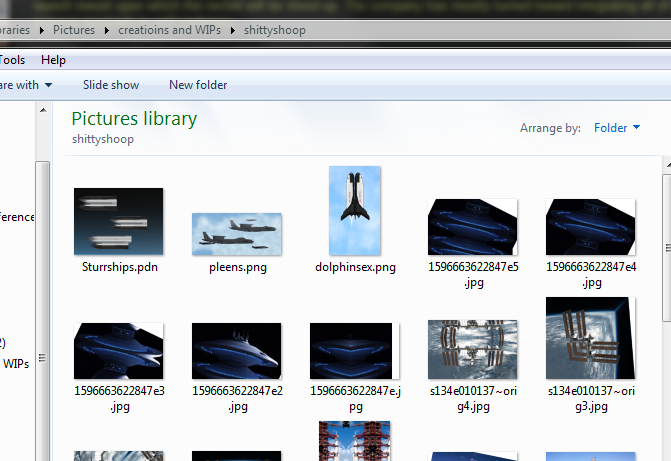Open the Arrange by Folder dropdown
671x461 pixels.
(617, 128)
